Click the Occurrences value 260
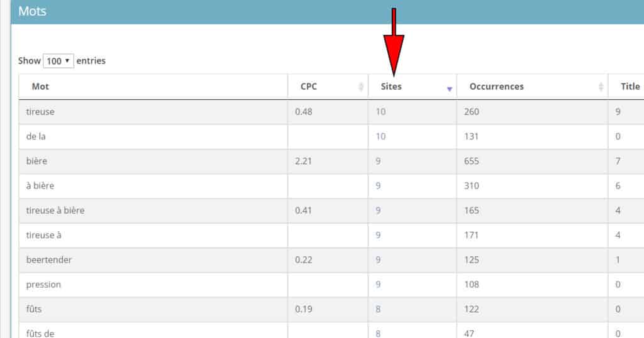 pyautogui.click(x=472, y=112)
